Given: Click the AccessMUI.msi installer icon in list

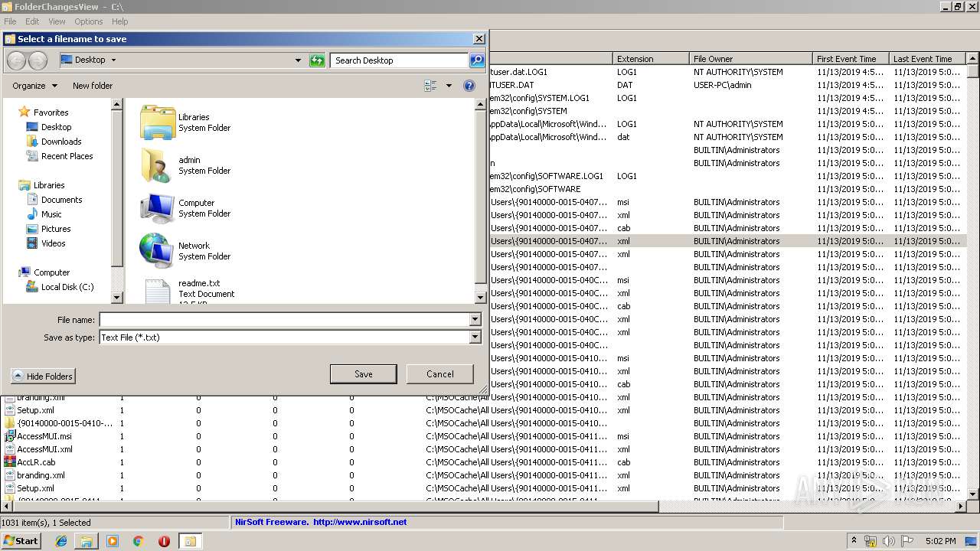Looking at the screenshot, I should tap(10, 436).
